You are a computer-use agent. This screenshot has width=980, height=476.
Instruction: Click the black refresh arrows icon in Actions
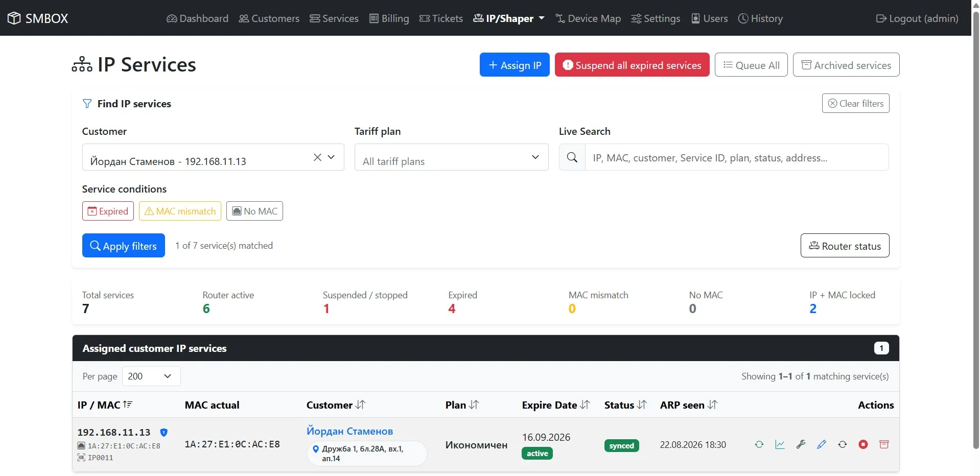[843, 444]
